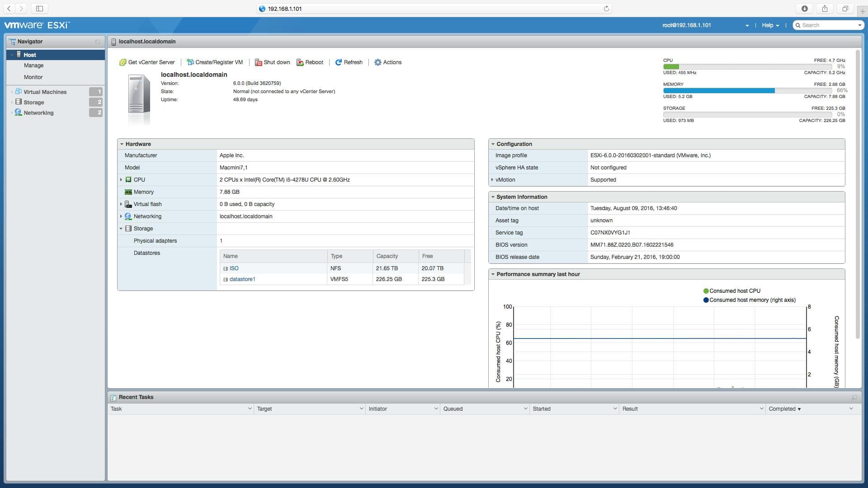Expand the CPU row under Hardware
This screenshot has width=868, height=488.
121,179
